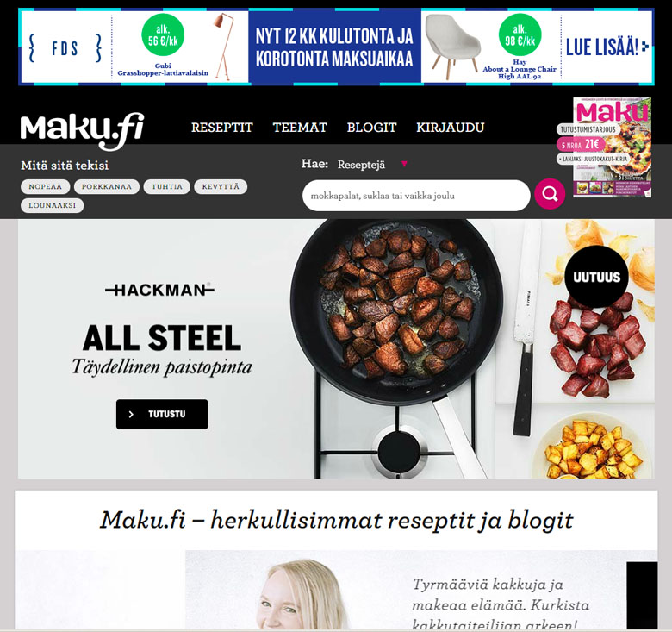Screen dimensions: 672x632
Task: Click the green 56 €/kk price circle
Action: pyautogui.click(x=163, y=35)
